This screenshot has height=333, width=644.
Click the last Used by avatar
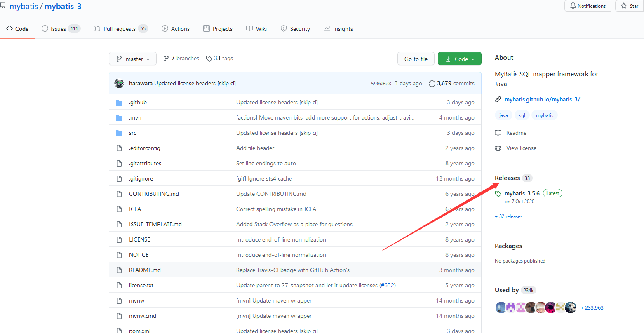[571, 307]
